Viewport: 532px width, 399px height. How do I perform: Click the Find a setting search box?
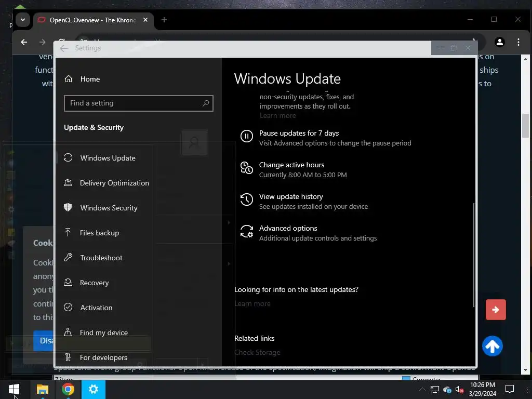[x=138, y=103]
